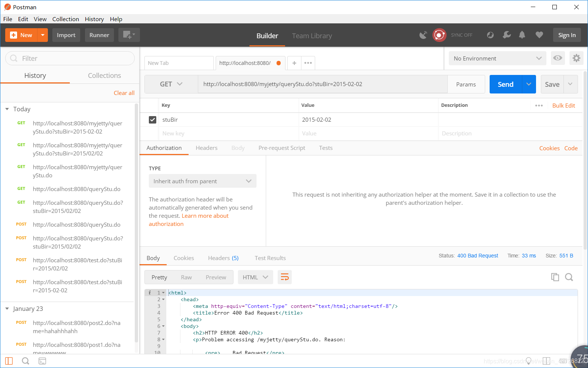This screenshot has height=368, width=588.
Task: Click the Send button
Action: [x=506, y=84]
